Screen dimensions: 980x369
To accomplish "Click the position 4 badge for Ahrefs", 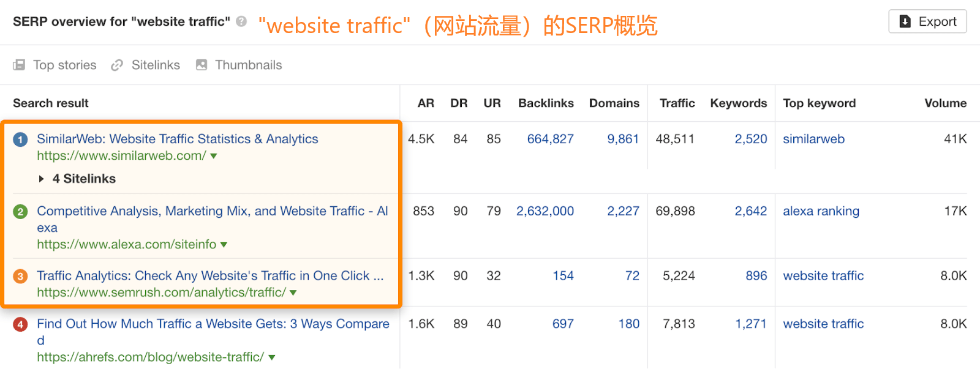I will [20, 324].
